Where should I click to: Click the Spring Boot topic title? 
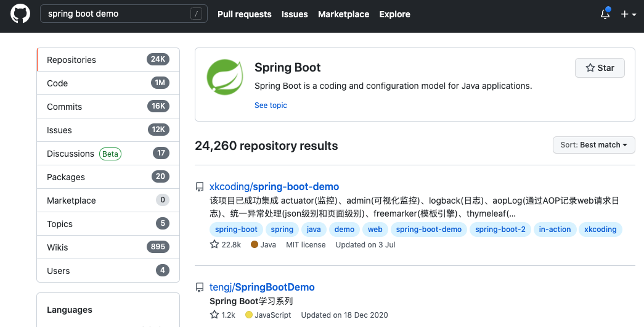point(288,67)
